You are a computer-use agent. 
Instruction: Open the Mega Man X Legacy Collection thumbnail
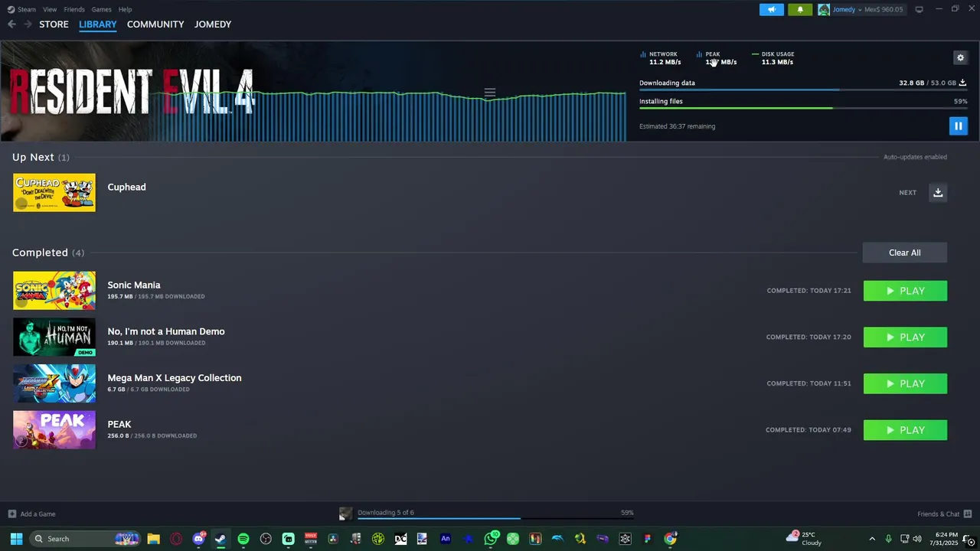(54, 383)
